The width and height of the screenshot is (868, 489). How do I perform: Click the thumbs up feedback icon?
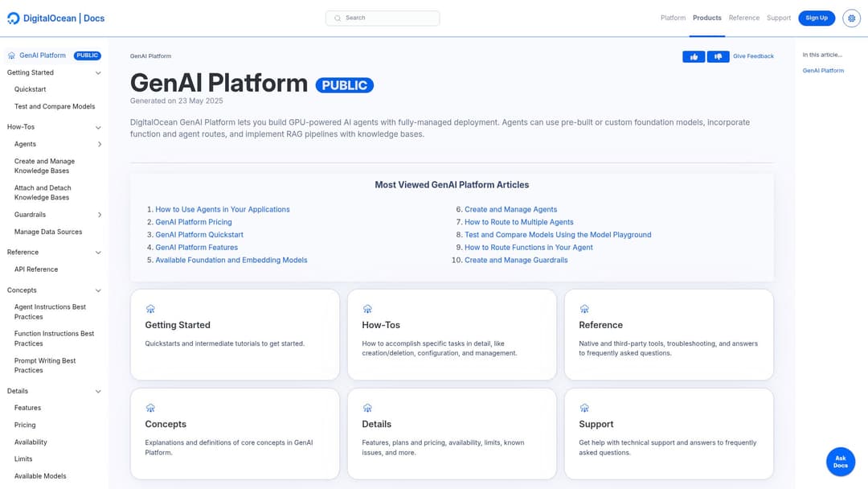(694, 56)
